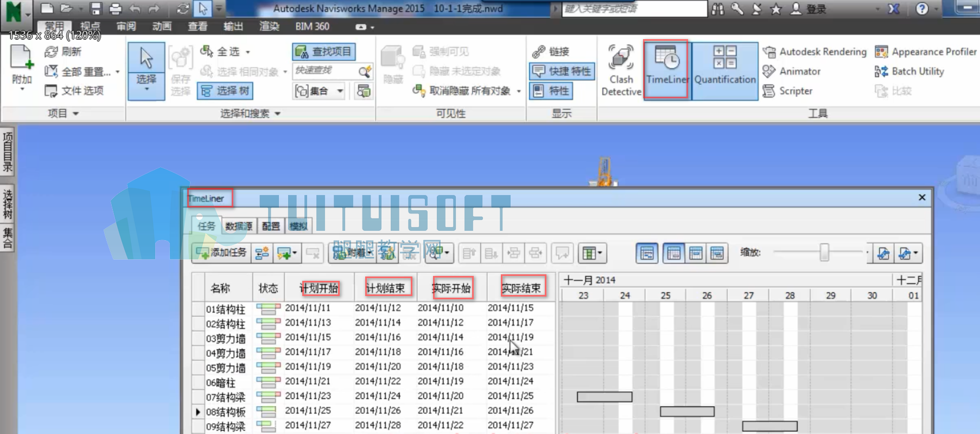Screen dimensions: 980x434
Task: Open the Animator tool
Action: pos(792,71)
